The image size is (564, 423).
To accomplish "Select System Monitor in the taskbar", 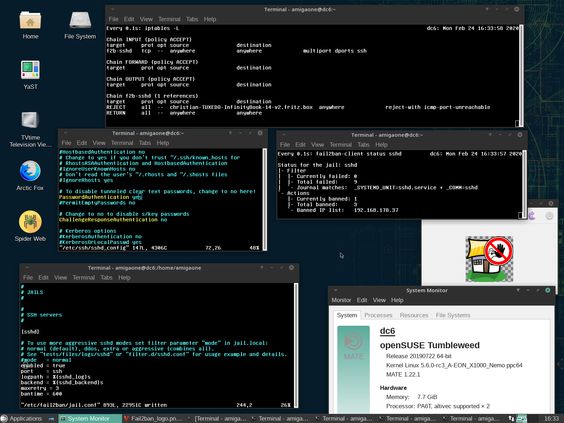I will tap(89, 418).
